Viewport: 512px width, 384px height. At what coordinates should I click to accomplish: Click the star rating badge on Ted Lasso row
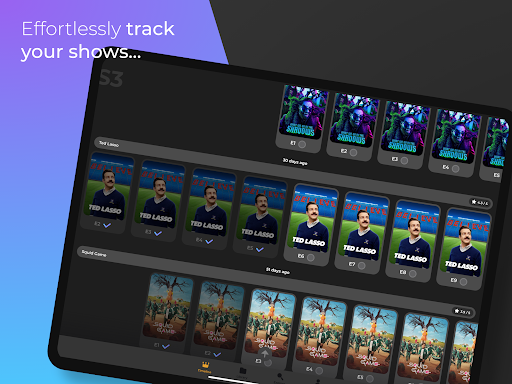pyautogui.click(x=479, y=202)
